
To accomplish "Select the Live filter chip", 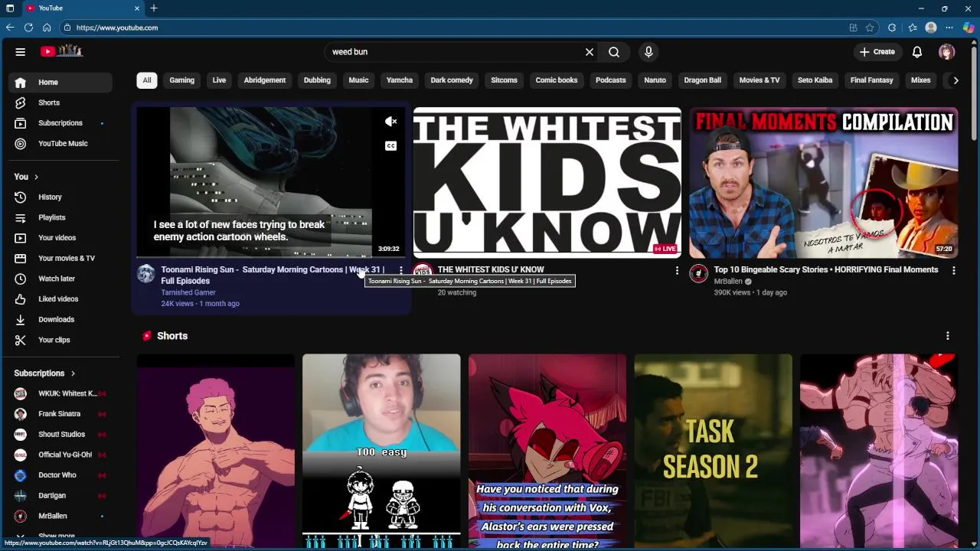I will [219, 80].
